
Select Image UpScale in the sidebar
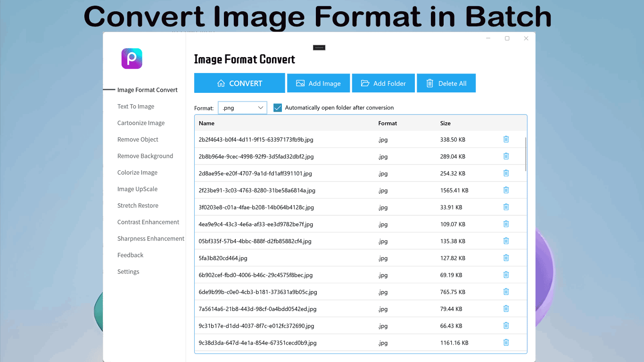tap(137, 189)
